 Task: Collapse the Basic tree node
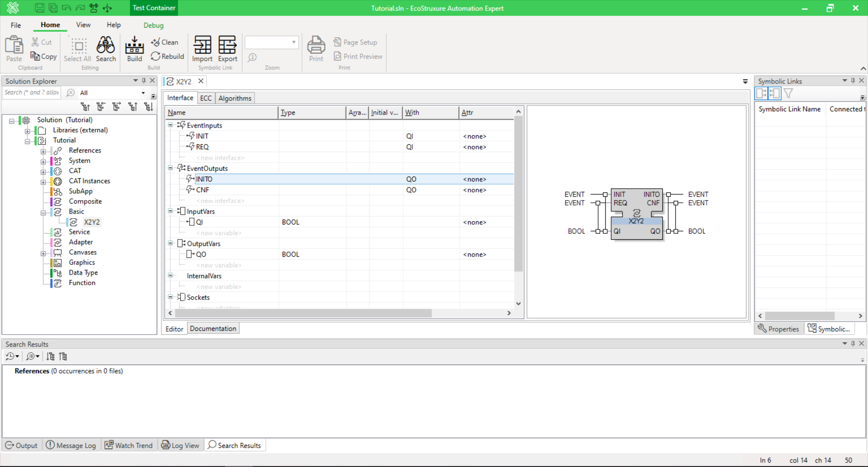[x=43, y=213]
